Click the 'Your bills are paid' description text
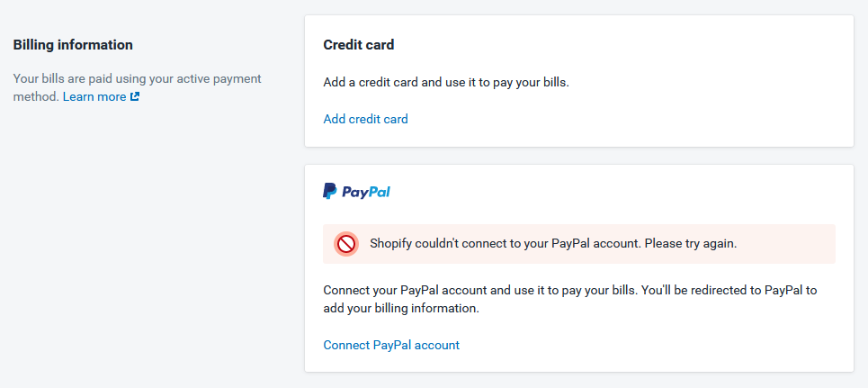This screenshot has height=388, width=868. (x=137, y=78)
